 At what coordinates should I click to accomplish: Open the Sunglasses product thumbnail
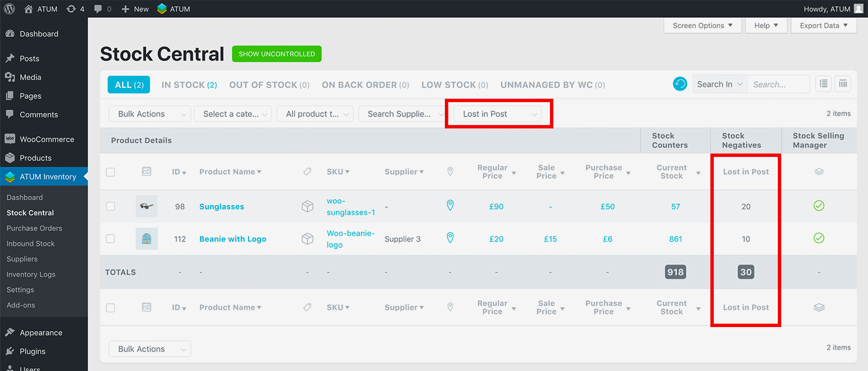146,206
